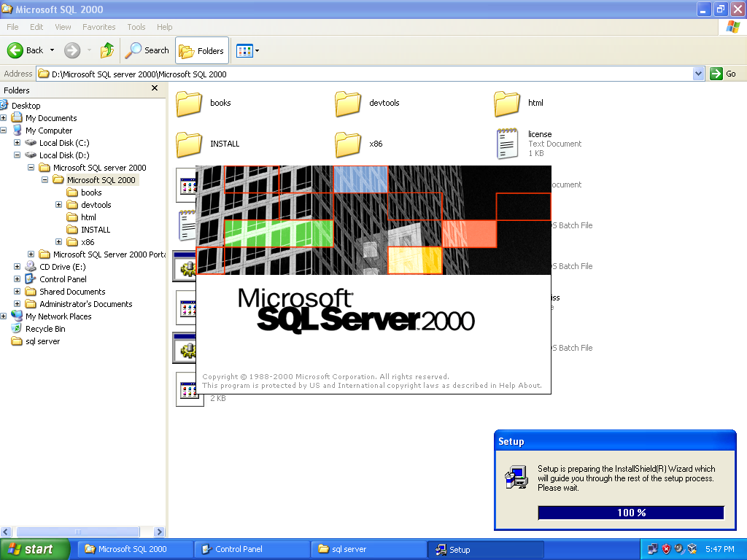Collapse Local Disk (D:) in the folder tree
Image resolution: width=747 pixels, height=560 pixels.
[x=17, y=155]
